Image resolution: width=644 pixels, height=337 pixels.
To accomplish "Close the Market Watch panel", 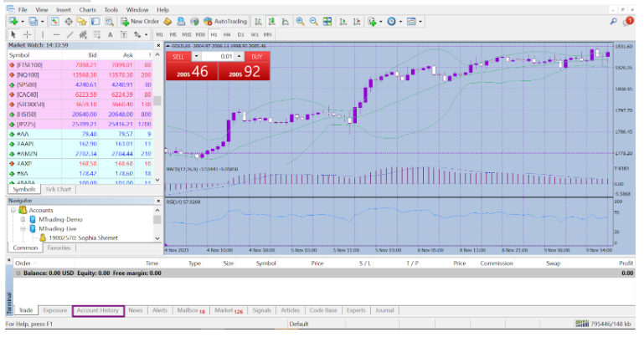I will click(x=158, y=45).
